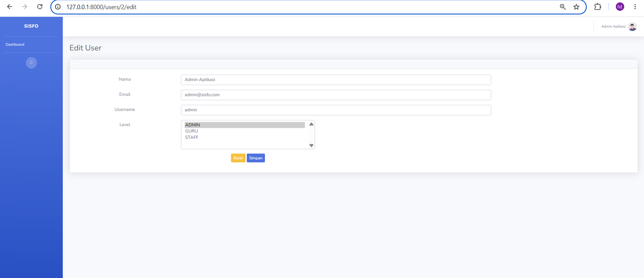Click the Username label
The image size is (644, 278).
coord(125,110)
